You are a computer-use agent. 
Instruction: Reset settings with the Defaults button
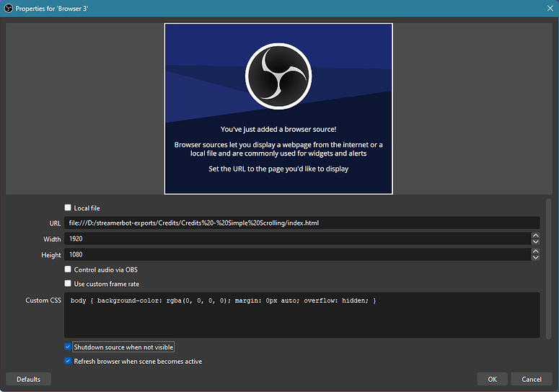(x=29, y=379)
